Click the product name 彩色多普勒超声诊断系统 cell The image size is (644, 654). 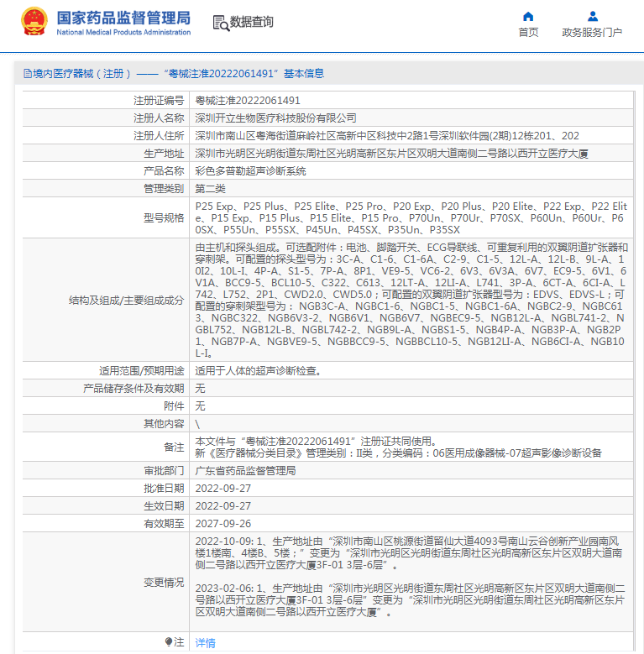pyautogui.click(x=411, y=171)
